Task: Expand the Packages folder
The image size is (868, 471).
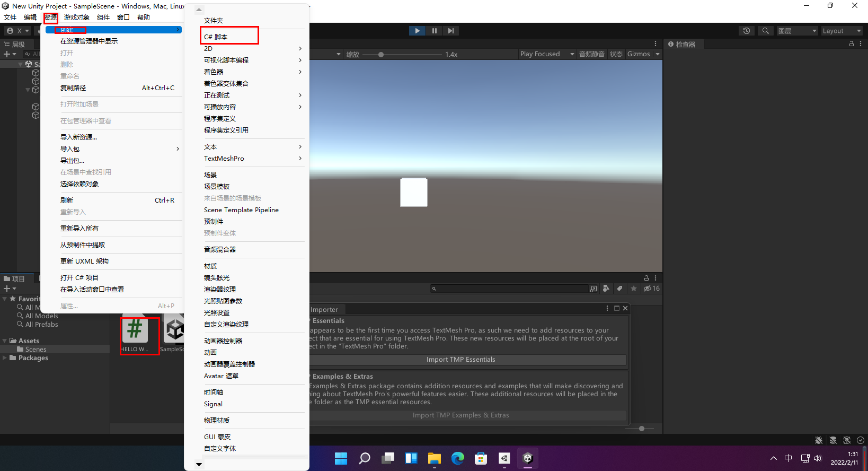Action: 5,358
